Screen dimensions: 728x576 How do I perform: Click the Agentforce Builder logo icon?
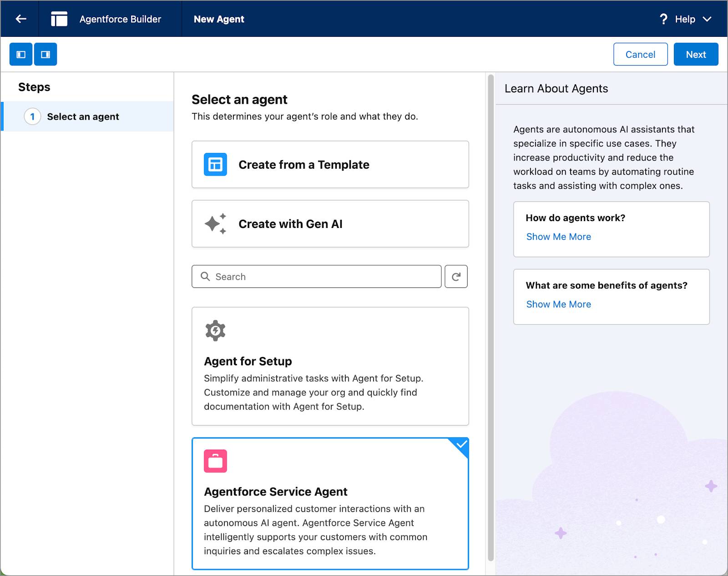[59, 19]
